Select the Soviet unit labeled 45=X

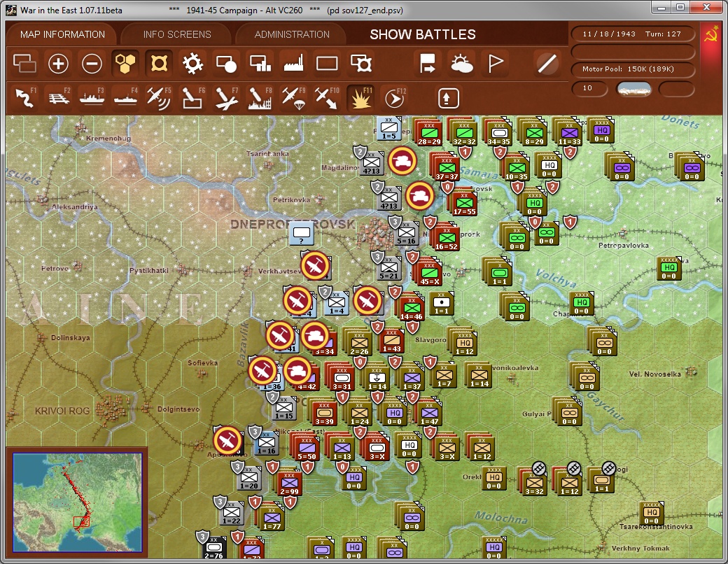(430, 273)
